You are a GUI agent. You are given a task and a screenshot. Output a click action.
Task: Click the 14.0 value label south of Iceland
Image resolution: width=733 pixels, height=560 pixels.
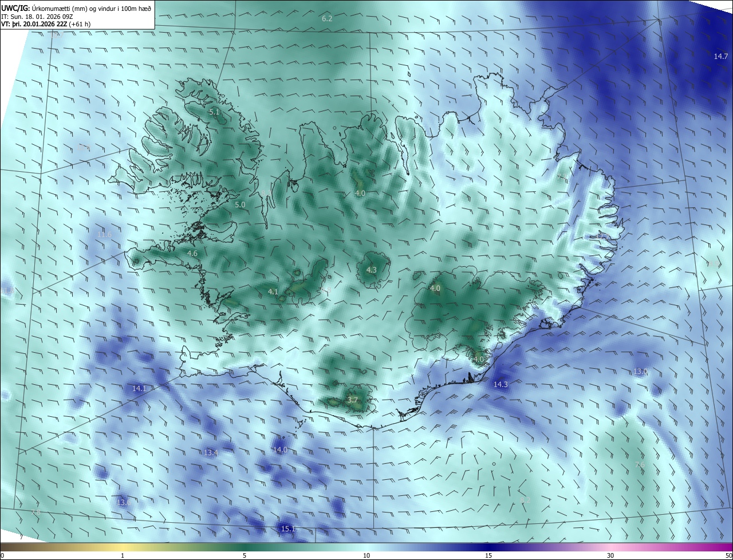point(280,450)
